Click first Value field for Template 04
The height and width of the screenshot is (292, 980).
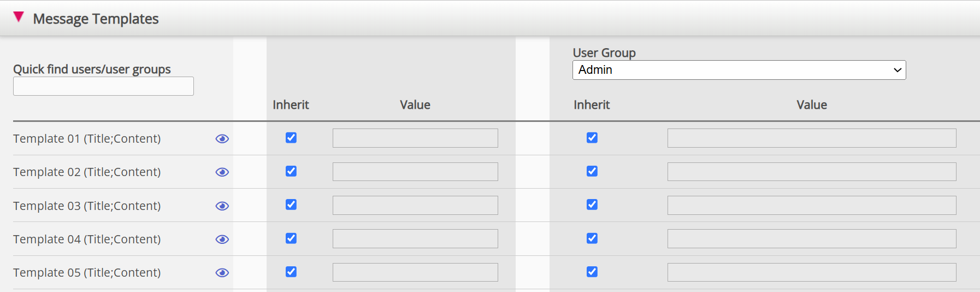415,239
